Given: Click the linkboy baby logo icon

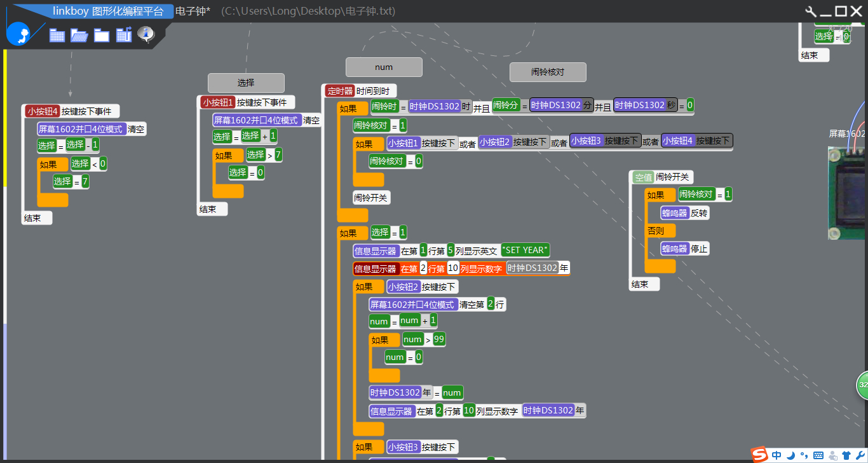Looking at the screenshot, I should pyautogui.click(x=18, y=33).
